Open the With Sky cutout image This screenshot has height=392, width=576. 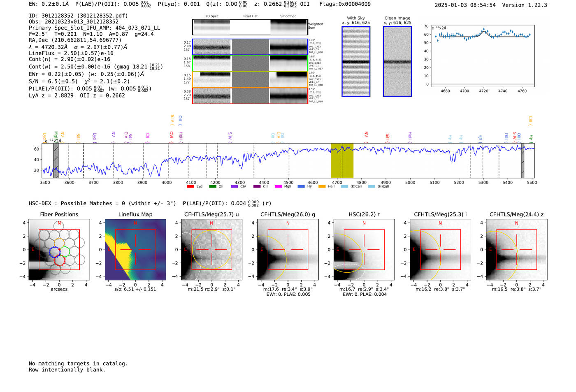356,61
